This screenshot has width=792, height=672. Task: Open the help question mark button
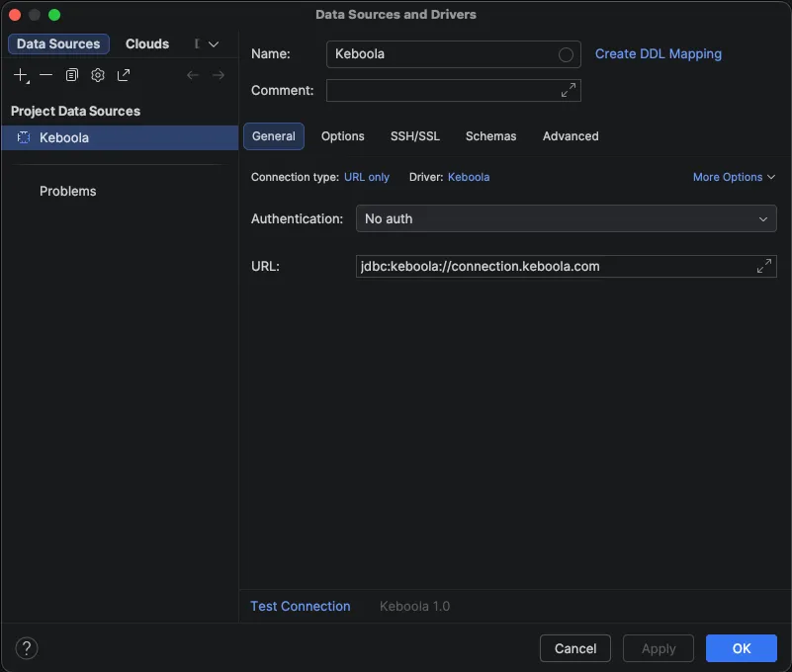[27, 648]
